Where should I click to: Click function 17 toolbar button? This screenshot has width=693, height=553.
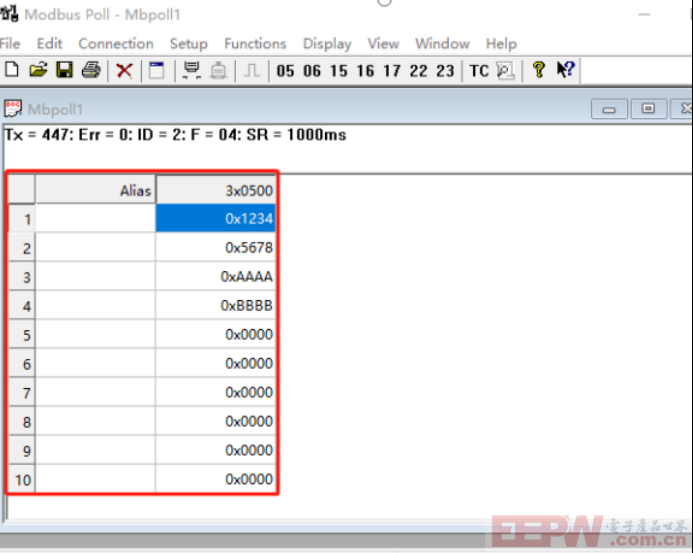[x=392, y=71]
